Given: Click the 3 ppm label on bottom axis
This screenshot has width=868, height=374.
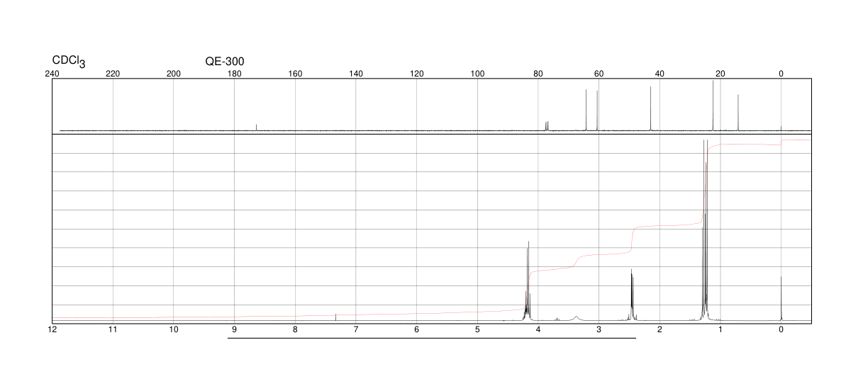Looking at the screenshot, I should [599, 329].
